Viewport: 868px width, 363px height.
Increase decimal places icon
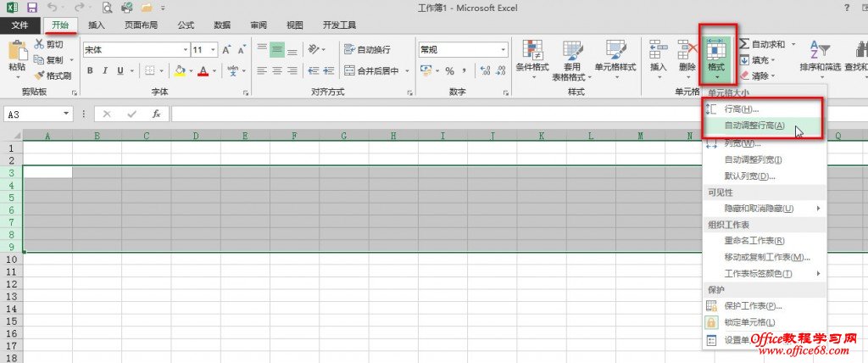pos(486,71)
